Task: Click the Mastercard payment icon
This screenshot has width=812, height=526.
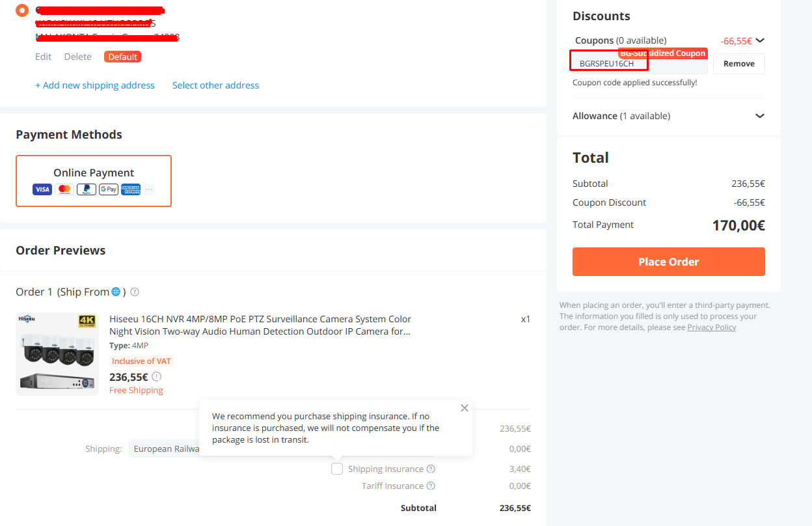Action: click(64, 189)
